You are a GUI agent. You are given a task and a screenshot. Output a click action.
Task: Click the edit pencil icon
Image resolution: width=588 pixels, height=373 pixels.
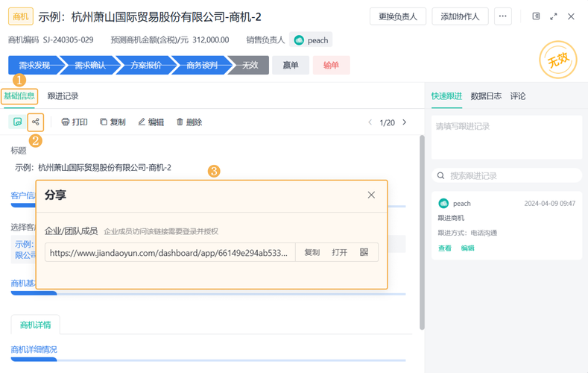[142, 122]
